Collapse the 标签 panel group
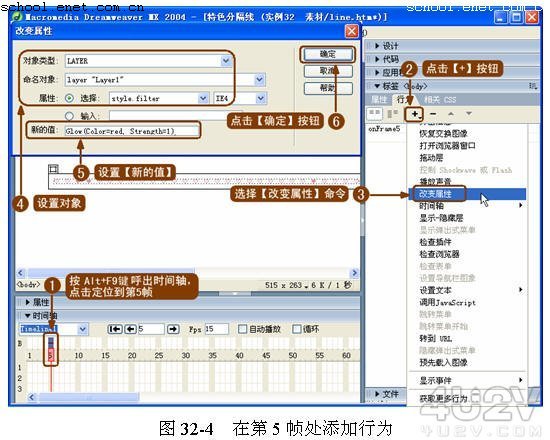 (377, 86)
